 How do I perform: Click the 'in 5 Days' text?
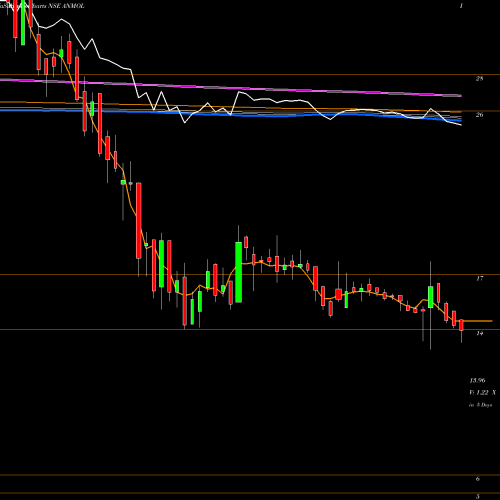(480, 405)
